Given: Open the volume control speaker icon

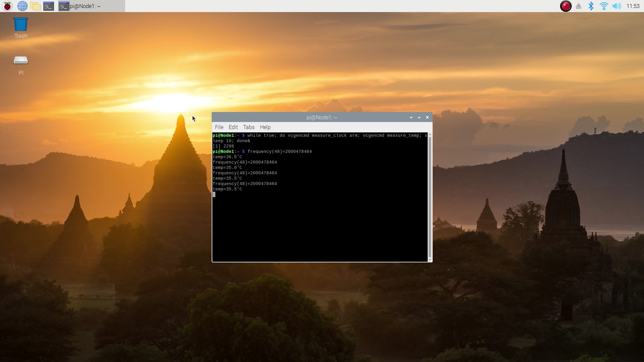Looking at the screenshot, I should click(616, 6).
